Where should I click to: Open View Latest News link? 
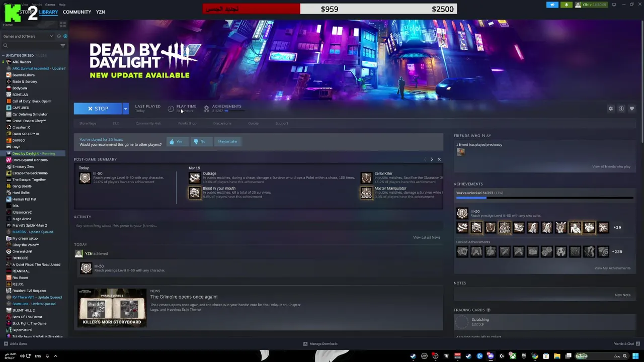coord(427,237)
